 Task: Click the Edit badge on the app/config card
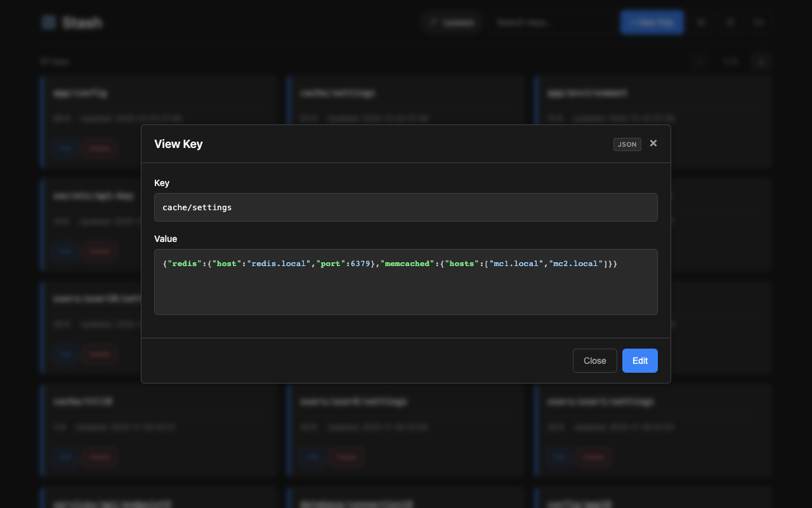(65, 148)
